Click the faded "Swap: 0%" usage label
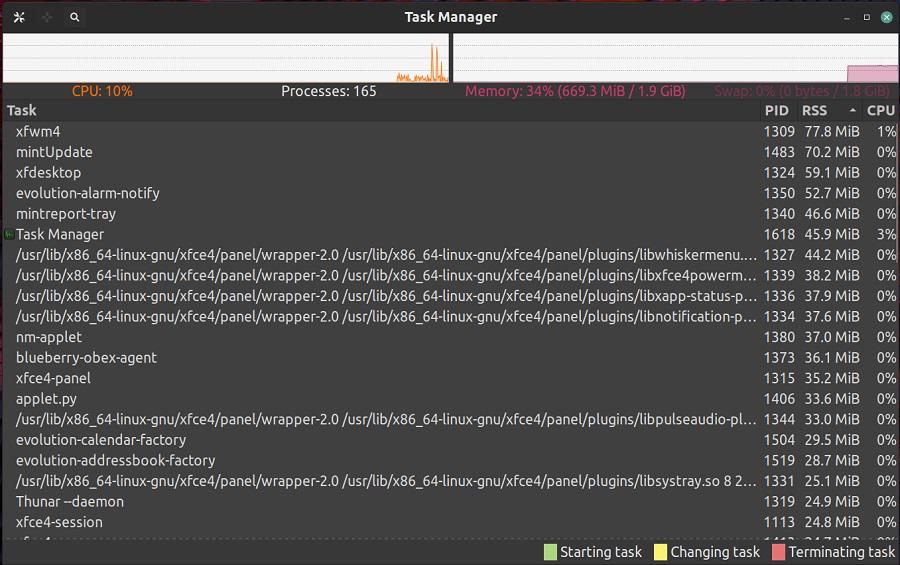 (802, 91)
